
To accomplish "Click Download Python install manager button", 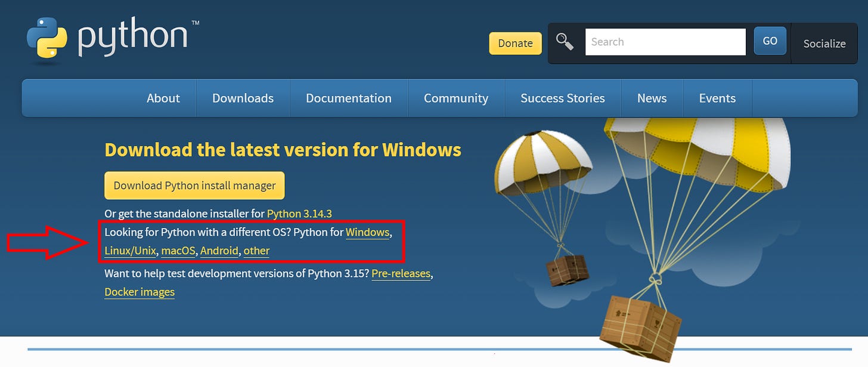I will [194, 186].
